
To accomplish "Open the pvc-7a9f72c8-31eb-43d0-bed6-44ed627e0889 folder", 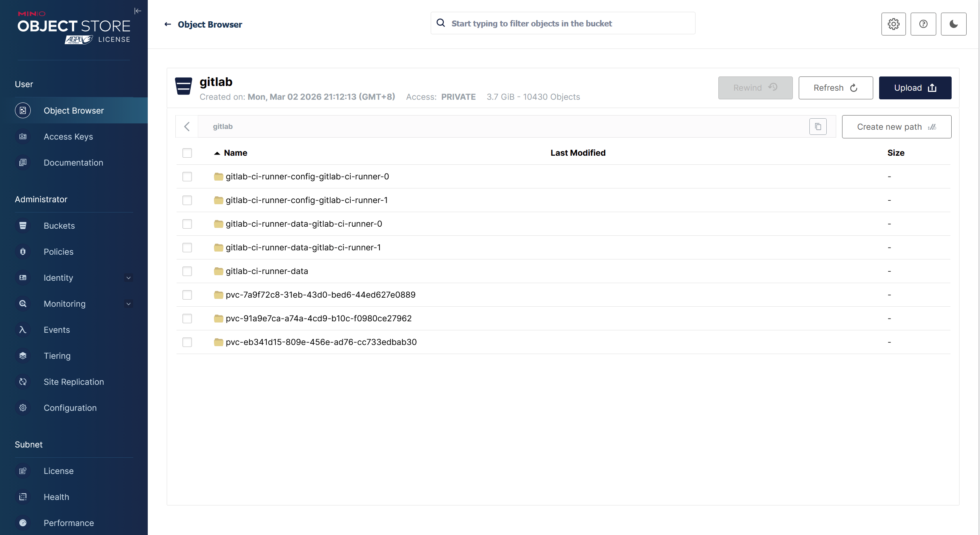I will tap(320, 295).
